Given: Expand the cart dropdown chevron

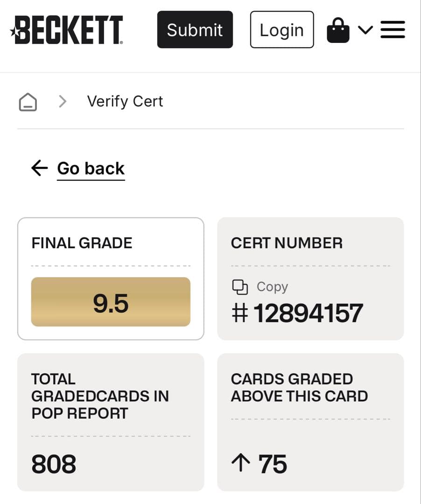Looking at the screenshot, I should coord(365,30).
